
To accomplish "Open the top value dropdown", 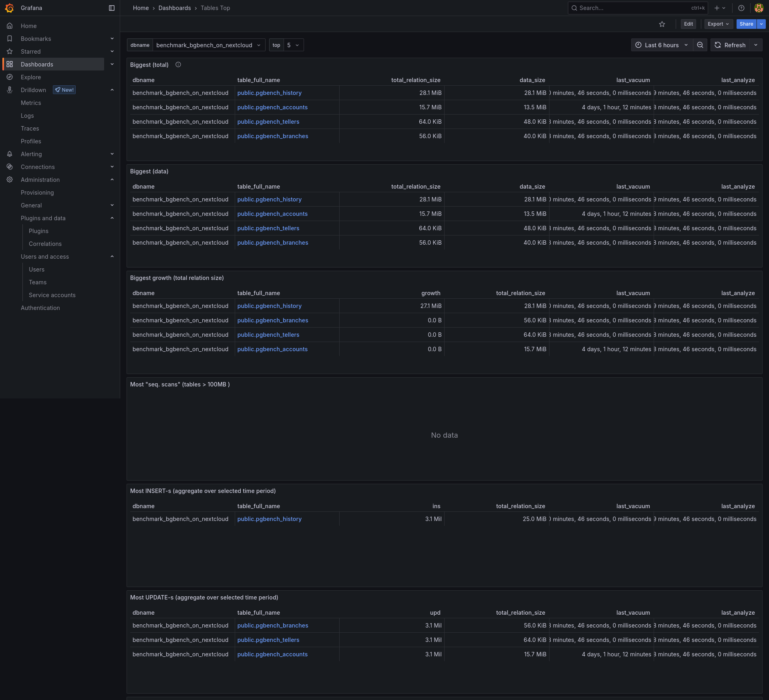I will pos(293,45).
